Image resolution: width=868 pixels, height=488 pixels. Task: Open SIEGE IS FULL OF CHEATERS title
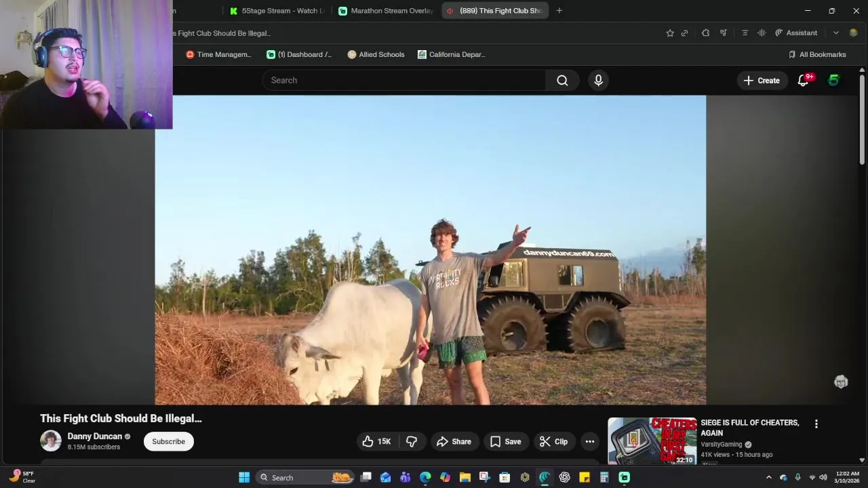point(750,428)
